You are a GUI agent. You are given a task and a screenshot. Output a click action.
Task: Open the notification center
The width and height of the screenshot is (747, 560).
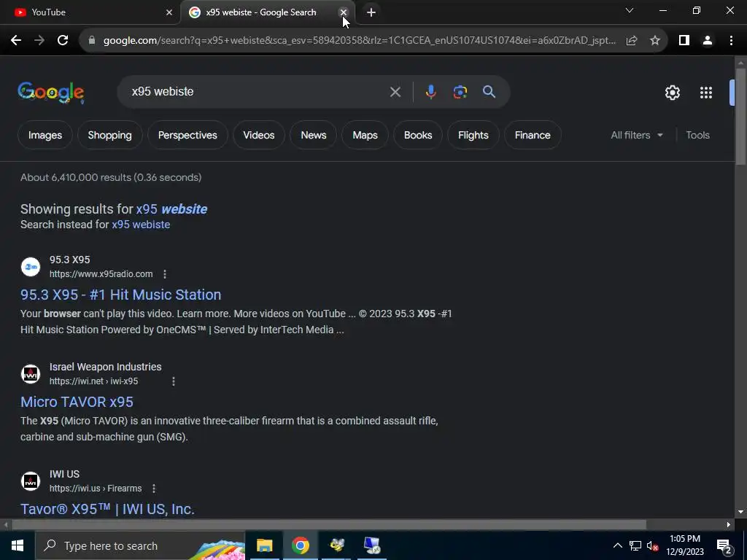(x=724, y=547)
